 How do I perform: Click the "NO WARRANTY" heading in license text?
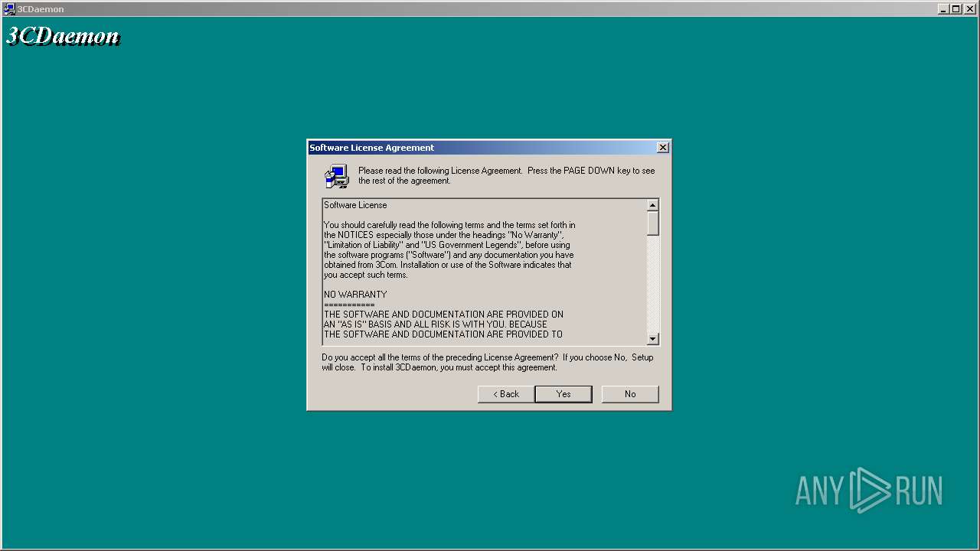(355, 295)
